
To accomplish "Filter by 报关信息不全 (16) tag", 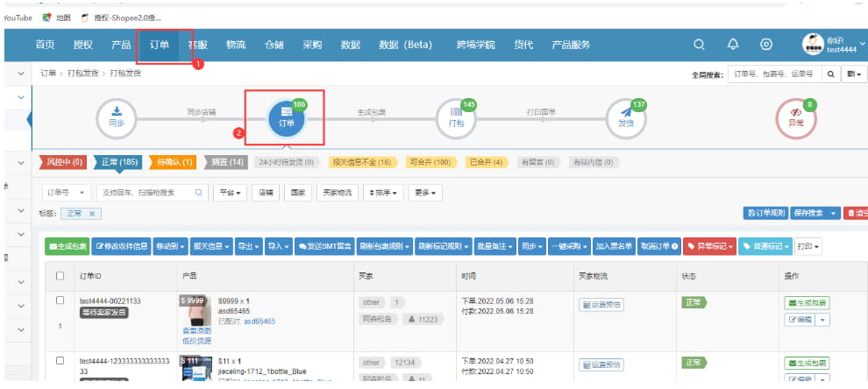I will point(362,162).
